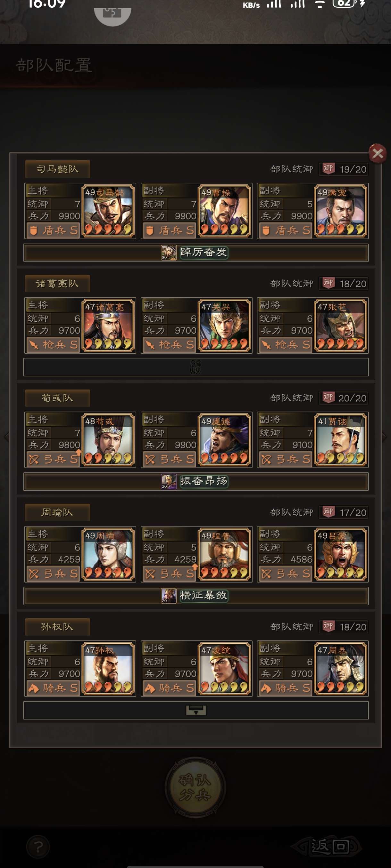Tap the 曹操 general portrait
The image size is (391, 868).
click(x=224, y=211)
